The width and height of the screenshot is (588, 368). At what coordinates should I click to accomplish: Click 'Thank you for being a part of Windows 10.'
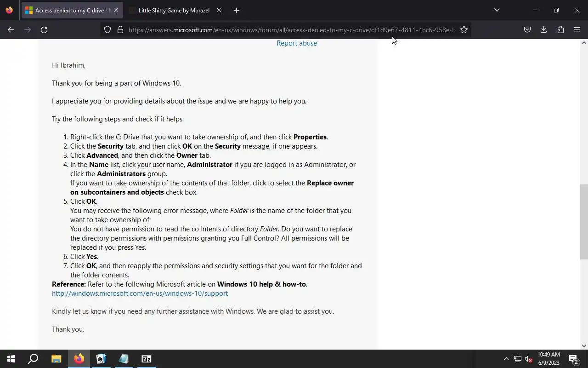(116, 83)
